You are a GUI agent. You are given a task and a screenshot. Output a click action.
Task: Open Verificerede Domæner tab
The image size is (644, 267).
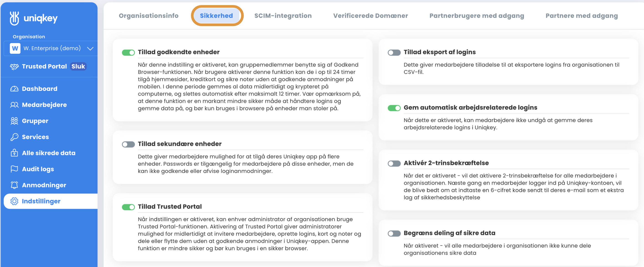[x=370, y=16]
